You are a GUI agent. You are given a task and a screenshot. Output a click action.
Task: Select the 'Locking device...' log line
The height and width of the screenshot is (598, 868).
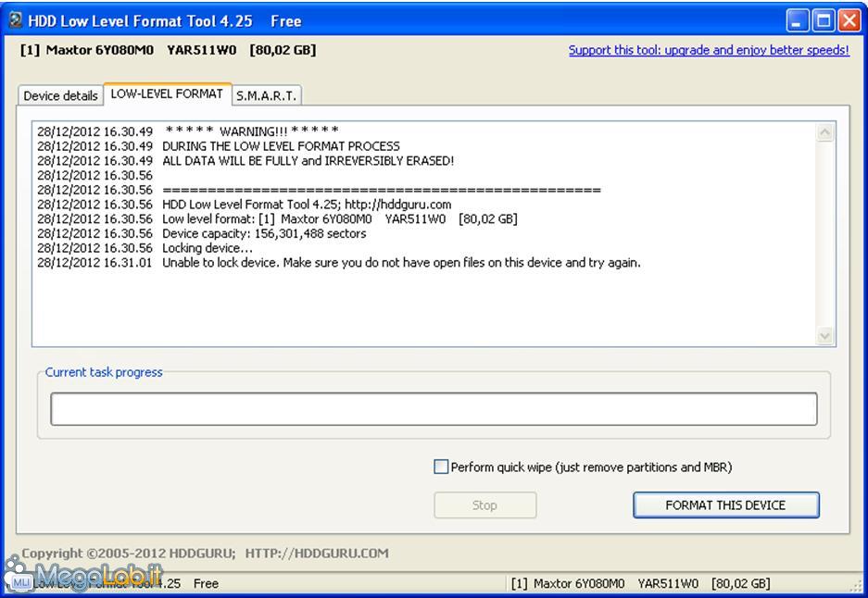(145, 248)
